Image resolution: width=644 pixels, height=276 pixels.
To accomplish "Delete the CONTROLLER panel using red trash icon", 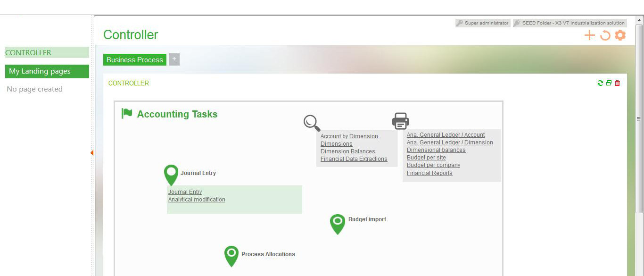I will (618, 83).
